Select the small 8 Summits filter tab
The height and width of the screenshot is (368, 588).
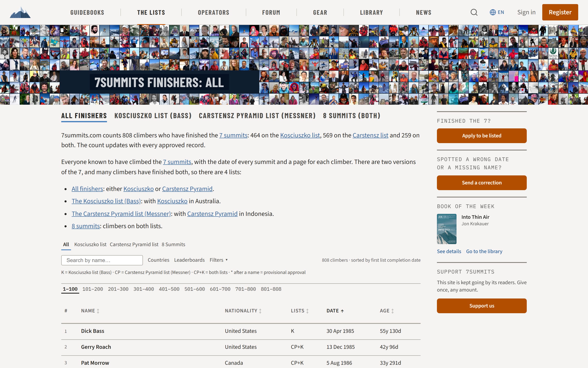tap(173, 244)
